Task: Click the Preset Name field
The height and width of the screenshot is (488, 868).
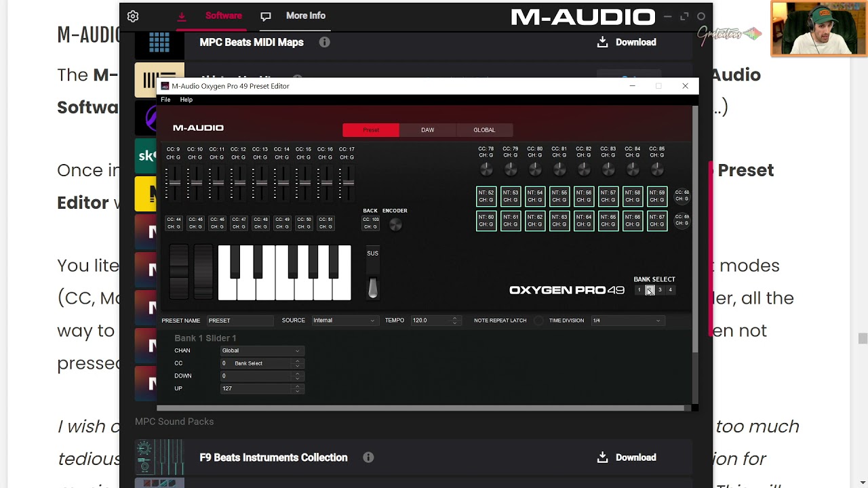Action: click(240, 321)
